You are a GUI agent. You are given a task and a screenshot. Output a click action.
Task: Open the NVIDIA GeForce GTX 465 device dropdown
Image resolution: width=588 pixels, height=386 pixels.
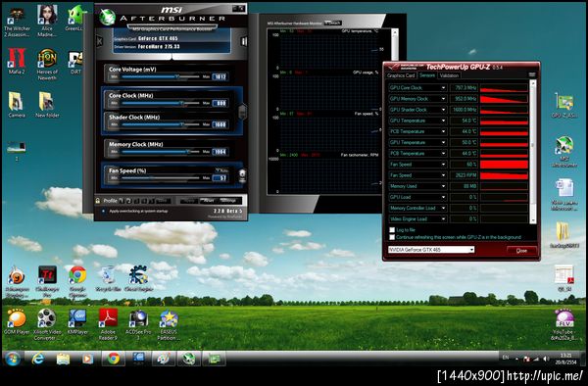pyautogui.click(x=431, y=250)
